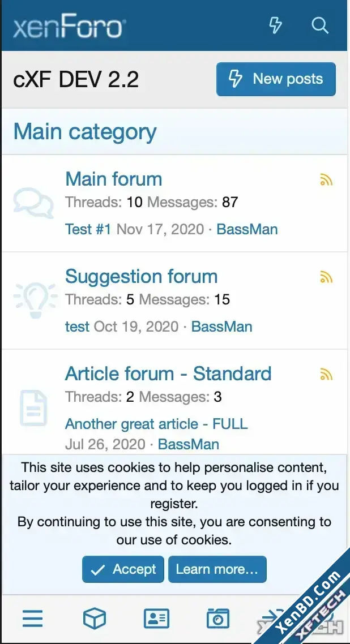This screenshot has height=644, width=350.
Task: Click the New posts button
Action: pyautogui.click(x=276, y=79)
